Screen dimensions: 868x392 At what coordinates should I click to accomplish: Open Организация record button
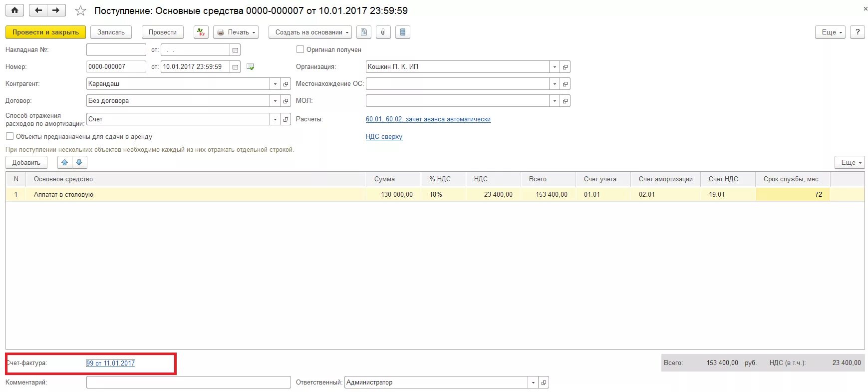coord(565,67)
